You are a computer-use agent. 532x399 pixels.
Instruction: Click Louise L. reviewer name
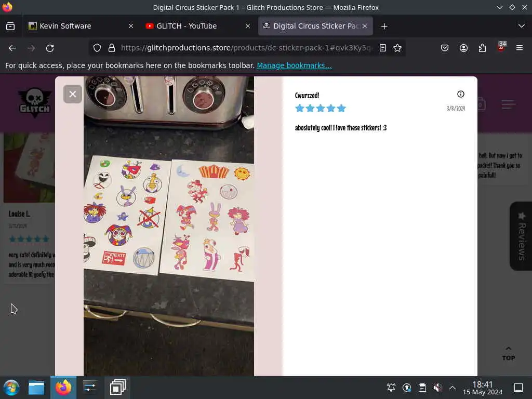click(19, 214)
